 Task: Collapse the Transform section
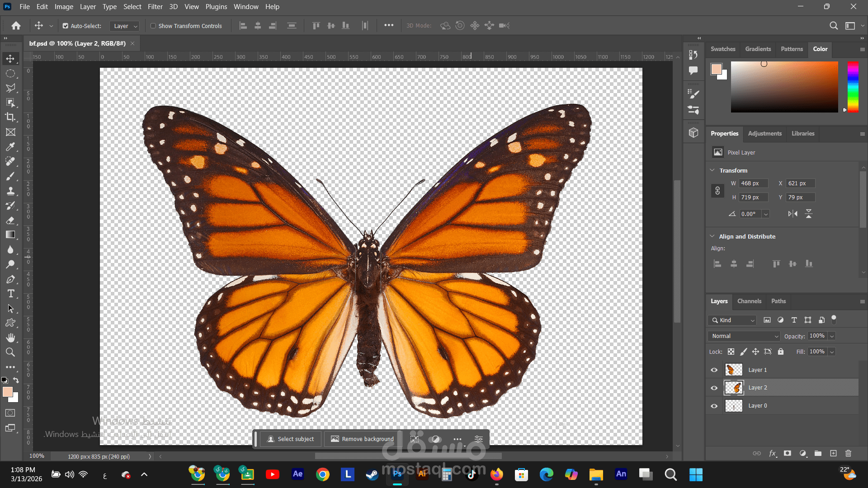[712, 170]
